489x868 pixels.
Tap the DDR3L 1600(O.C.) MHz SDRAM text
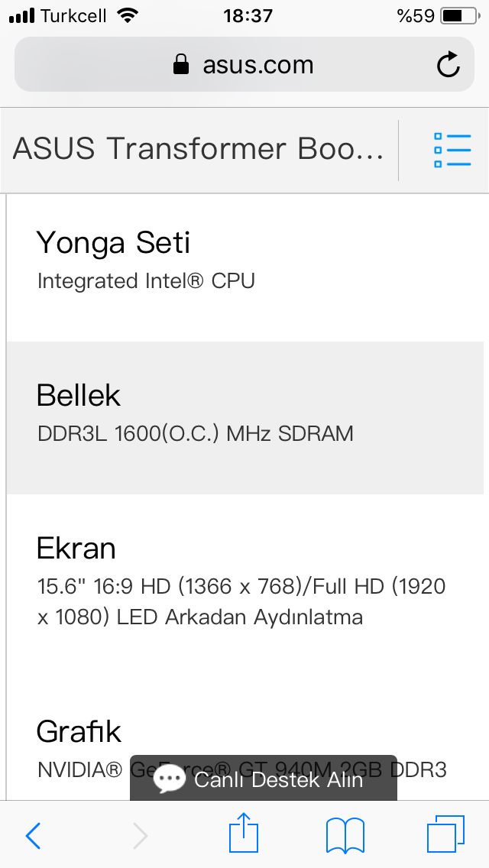pos(195,434)
